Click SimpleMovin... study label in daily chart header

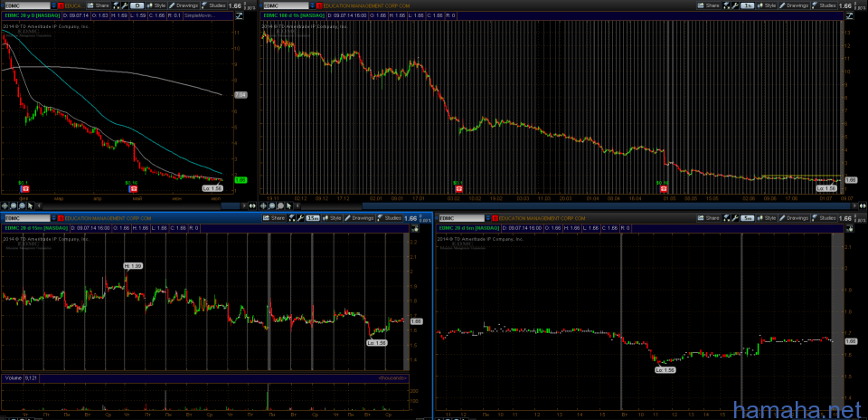(x=200, y=15)
